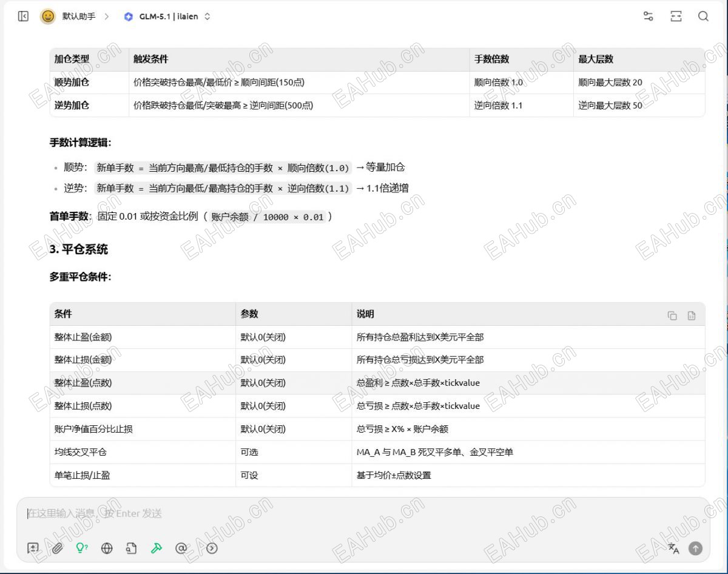Toggle message width expand icon
The image size is (728, 574).
pos(676,16)
